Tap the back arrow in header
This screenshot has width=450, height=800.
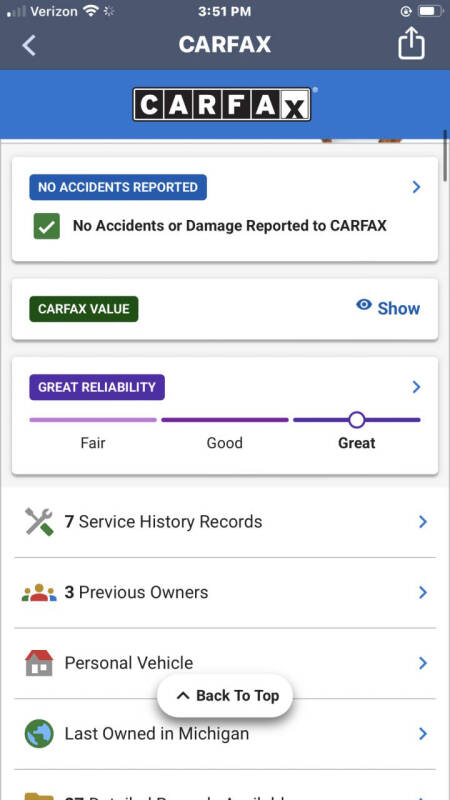pyautogui.click(x=29, y=45)
